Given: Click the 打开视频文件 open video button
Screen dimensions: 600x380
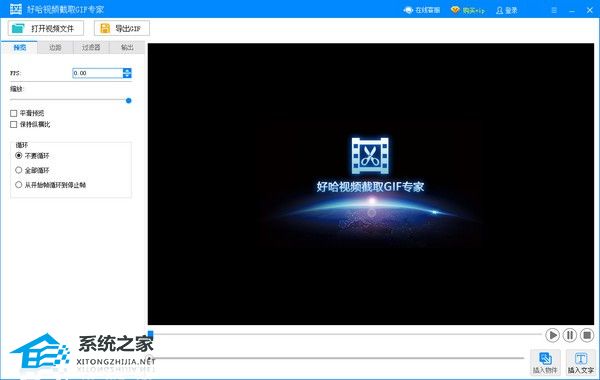Looking at the screenshot, I should [46, 28].
